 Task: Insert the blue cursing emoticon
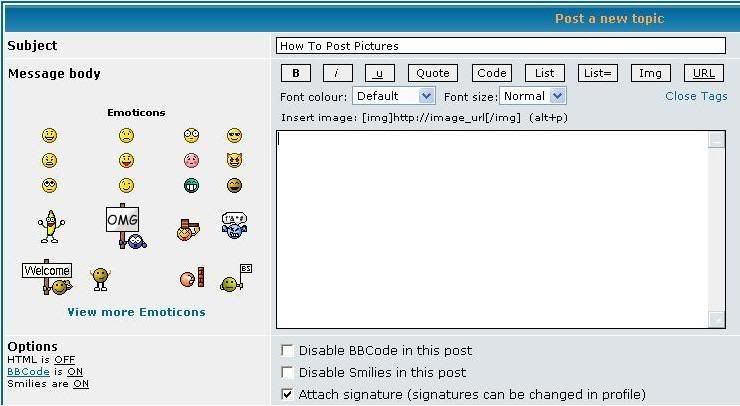234,225
